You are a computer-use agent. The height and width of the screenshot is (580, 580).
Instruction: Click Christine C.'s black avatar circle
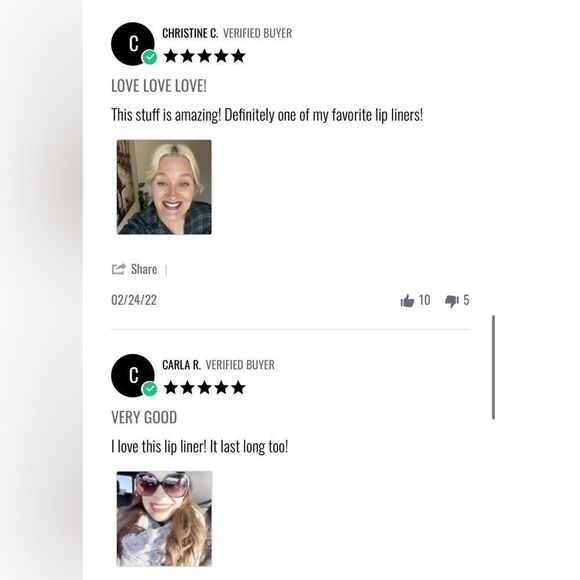(132, 44)
